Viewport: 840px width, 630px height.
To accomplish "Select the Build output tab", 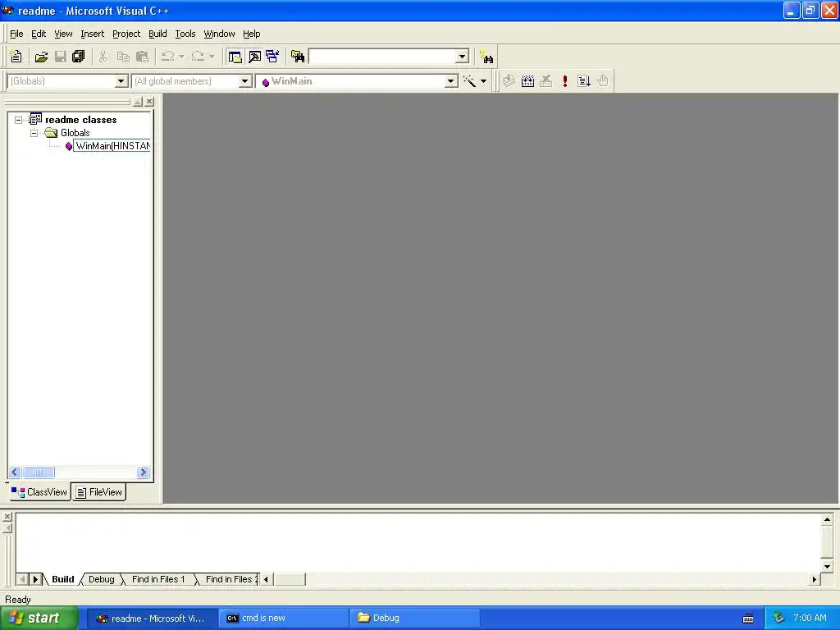I will click(62, 579).
